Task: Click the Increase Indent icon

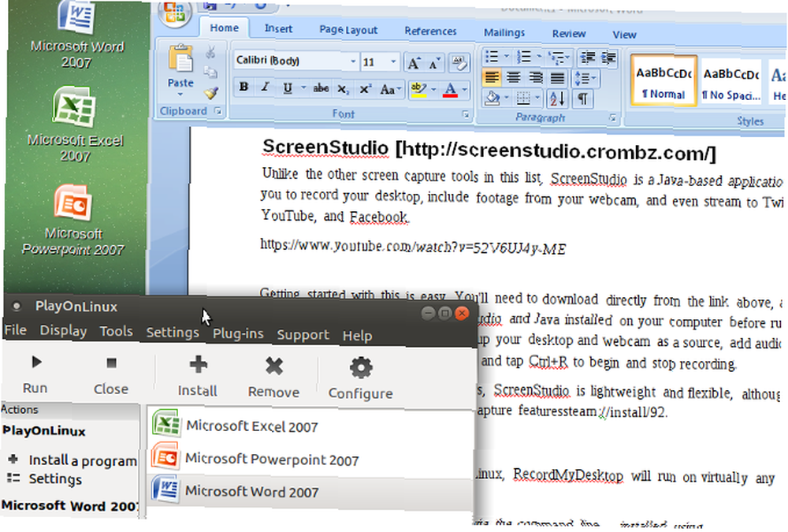Action: click(608, 58)
